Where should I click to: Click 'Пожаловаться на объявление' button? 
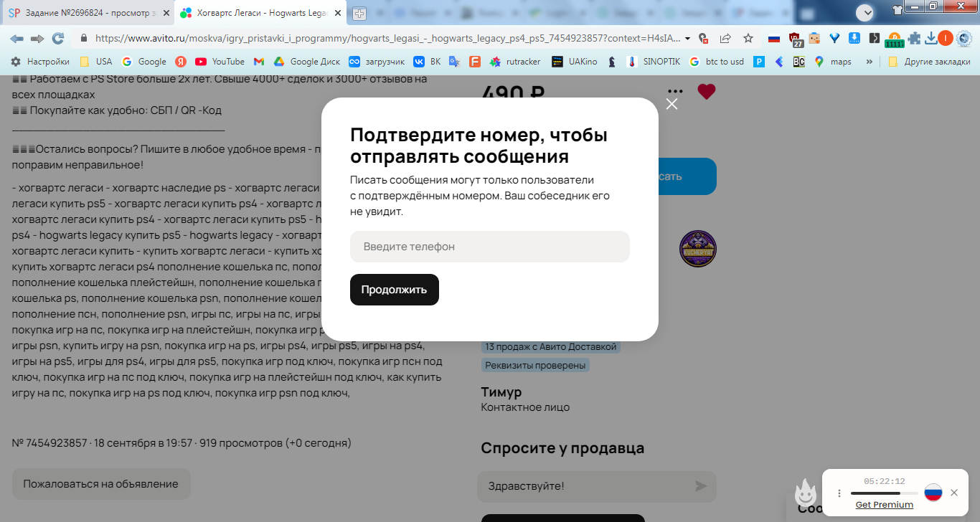click(101, 484)
